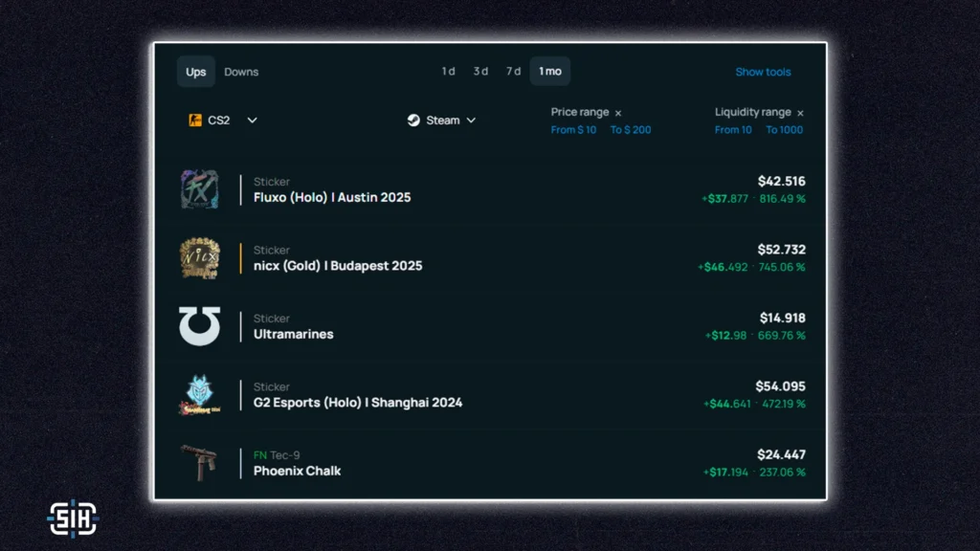
Task: Click the CS2 game icon
Action: tap(195, 121)
